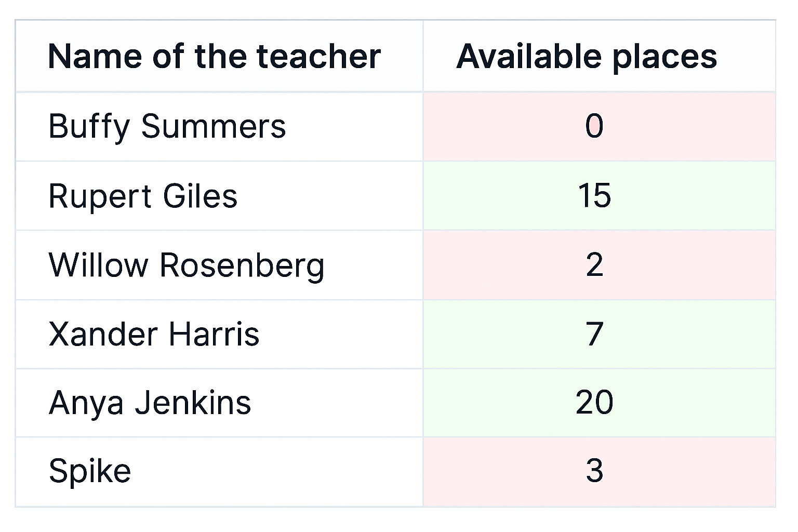Click the number 20 in Anya Jenkins row
The image size is (798, 532).
(594, 403)
